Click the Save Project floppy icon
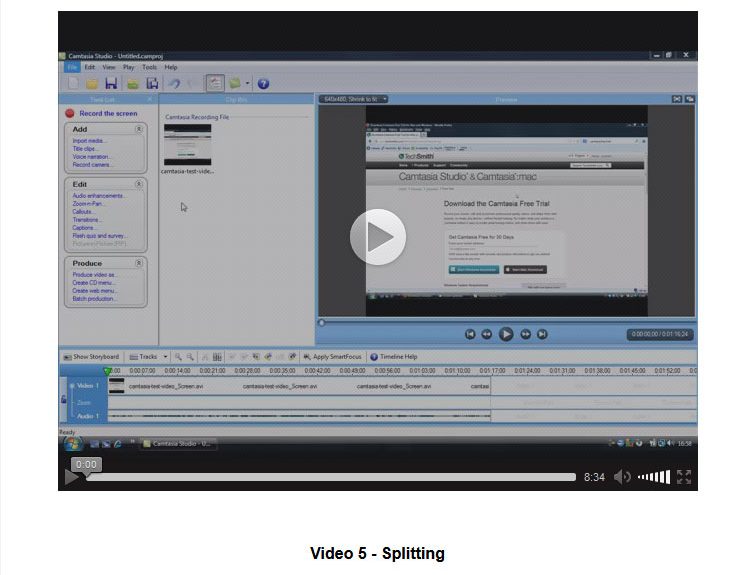 point(111,83)
